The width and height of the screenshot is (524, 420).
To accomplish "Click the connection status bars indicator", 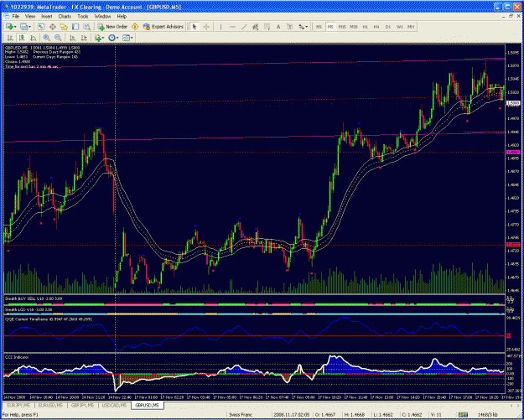I will 463,415.
